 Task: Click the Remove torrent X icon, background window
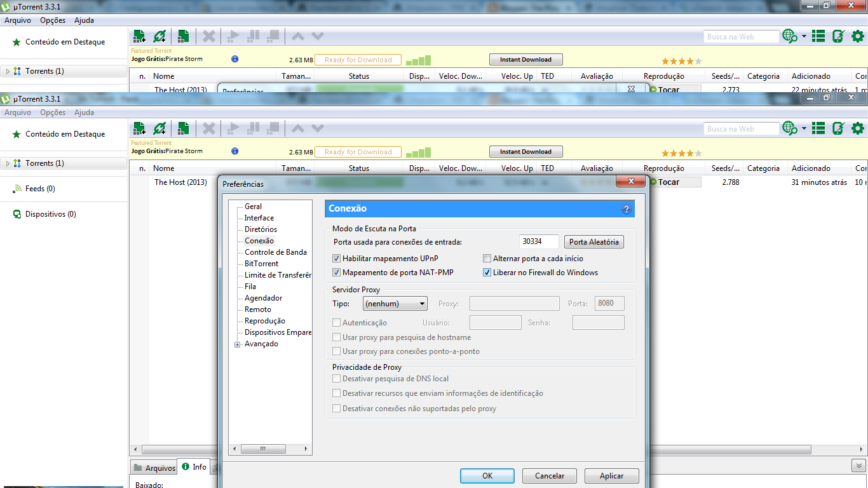point(208,36)
